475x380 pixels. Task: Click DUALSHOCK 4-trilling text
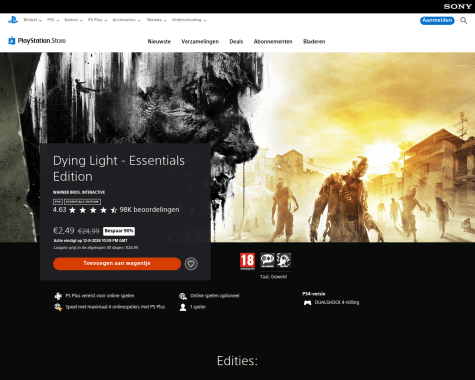337,303
